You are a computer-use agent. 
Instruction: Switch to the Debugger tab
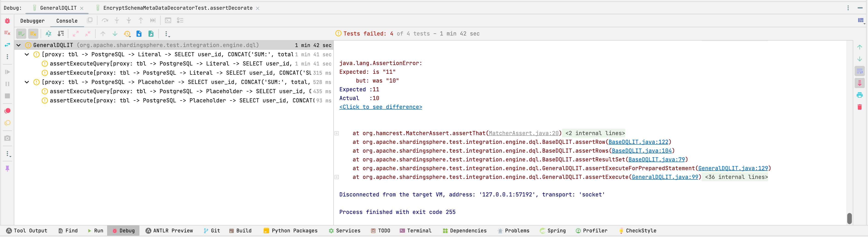coord(32,21)
